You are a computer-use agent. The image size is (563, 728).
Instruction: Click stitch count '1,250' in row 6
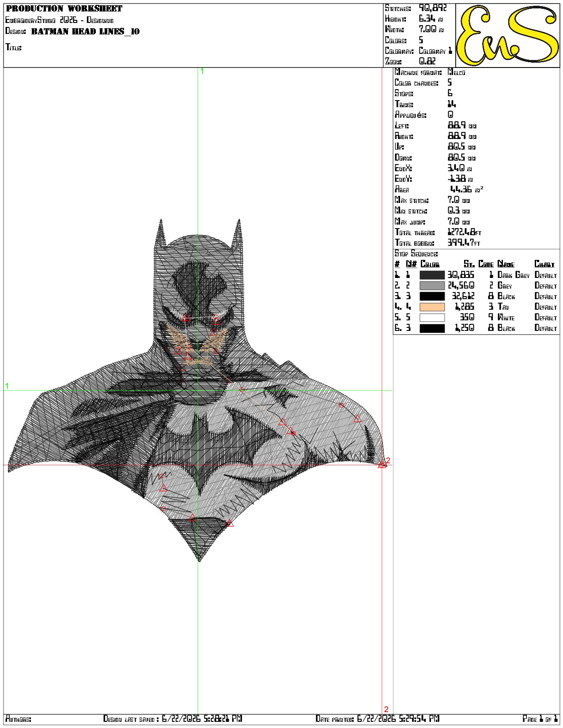[x=465, y=328]
